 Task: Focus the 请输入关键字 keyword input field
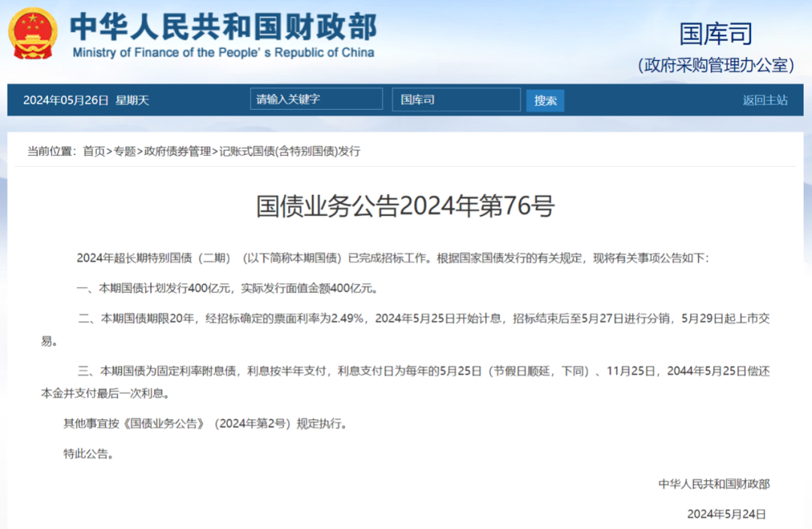pyautogui.click(x=317, y=99)
